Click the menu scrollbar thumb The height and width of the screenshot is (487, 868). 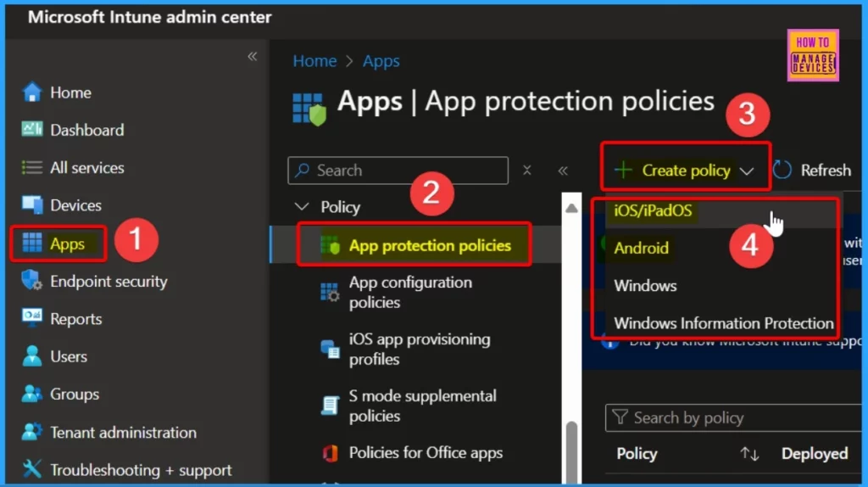571,451
